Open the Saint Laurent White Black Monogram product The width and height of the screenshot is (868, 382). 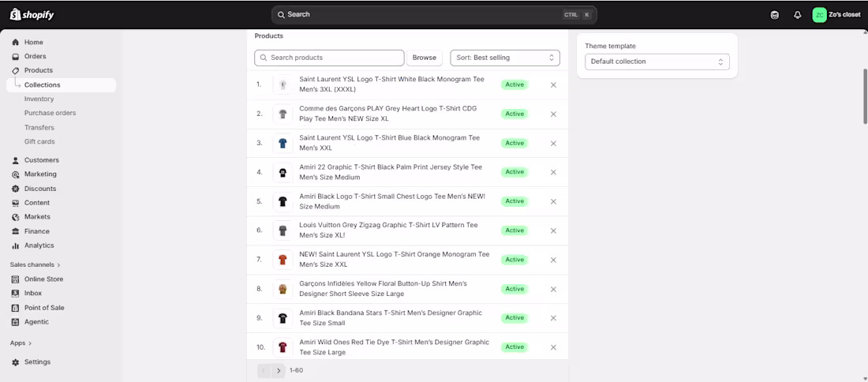click(392, 84)
